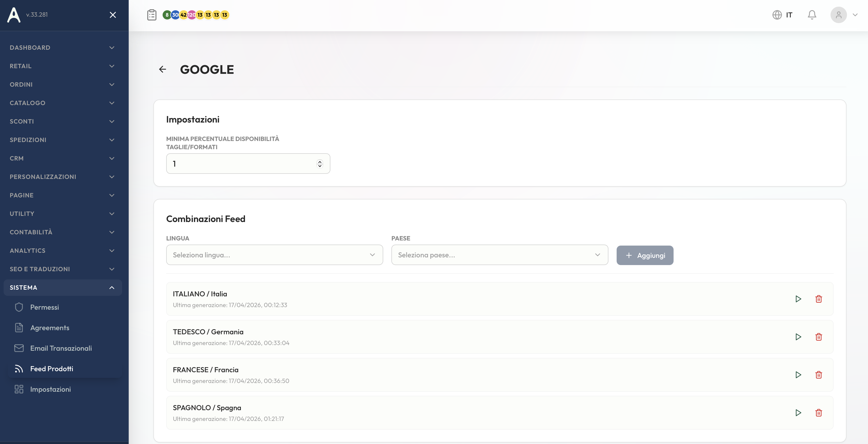
Task: Delete the TEDESCO / Germania feed
Action: click(819, 337)
